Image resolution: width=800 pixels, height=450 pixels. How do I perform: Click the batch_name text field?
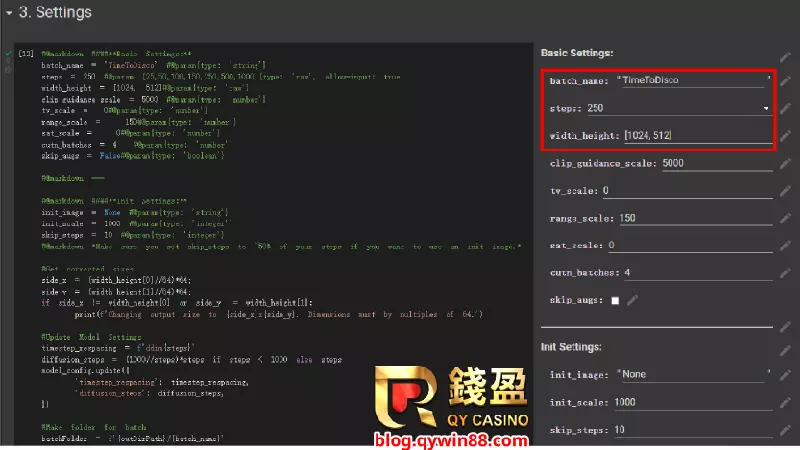tap(692, 80)
